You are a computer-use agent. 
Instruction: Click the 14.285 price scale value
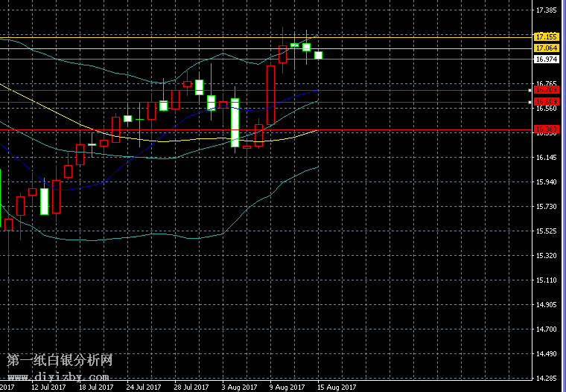pos(546,377)
